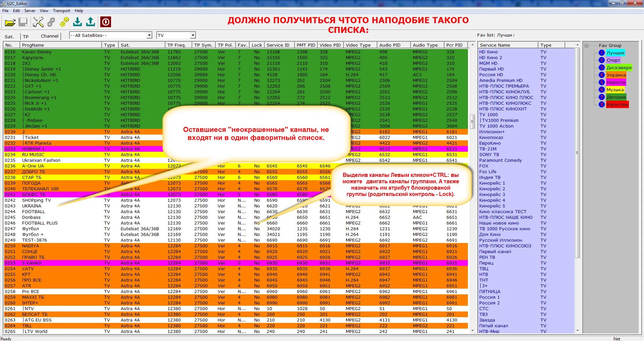This screenshot has height=341, width=644.
Task: Open the Server menu
Action: point(30,11)
